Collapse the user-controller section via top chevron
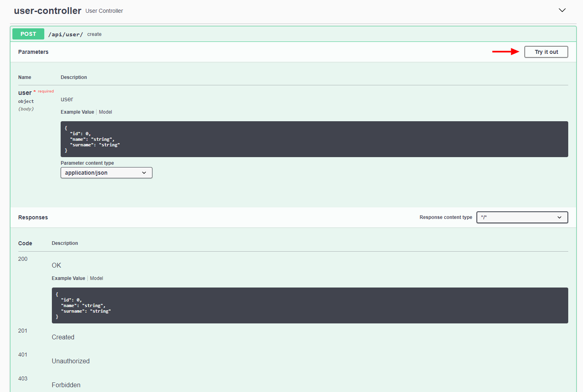 point(562,10)
